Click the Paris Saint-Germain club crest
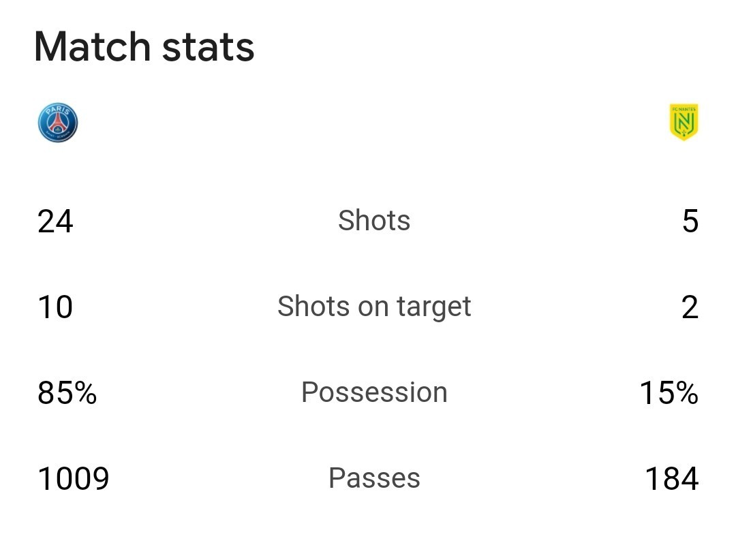Screen dimensions: 736x560 pyautogui.click(x=58, y=123)
